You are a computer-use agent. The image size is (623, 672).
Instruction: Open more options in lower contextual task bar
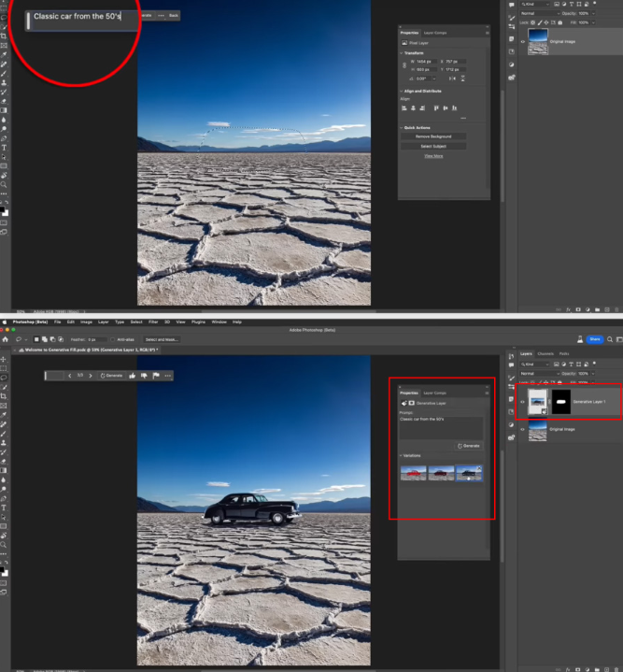click(x=168, y=376)
